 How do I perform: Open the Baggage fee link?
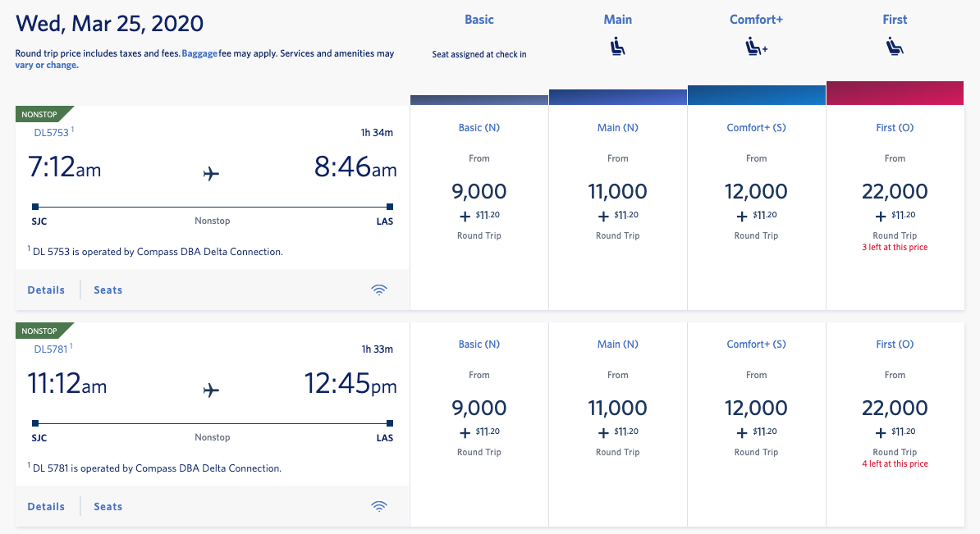[x=199, y=53]
